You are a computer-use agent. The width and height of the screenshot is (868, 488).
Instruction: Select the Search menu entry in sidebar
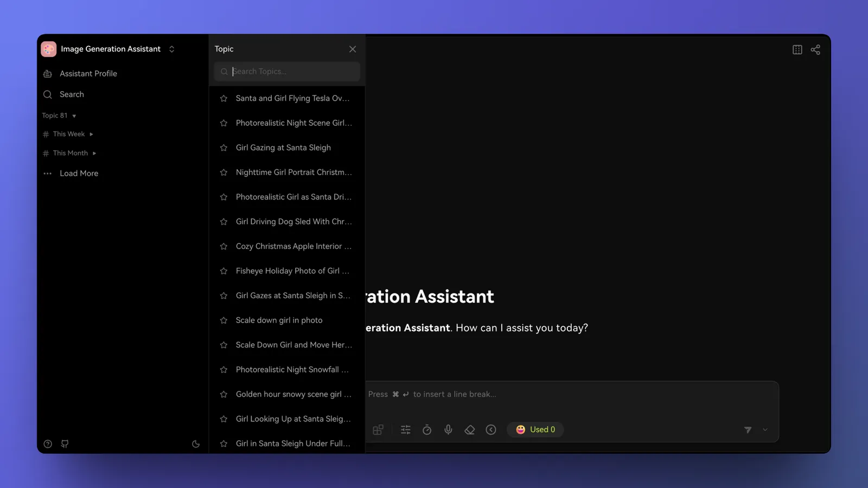72,94
